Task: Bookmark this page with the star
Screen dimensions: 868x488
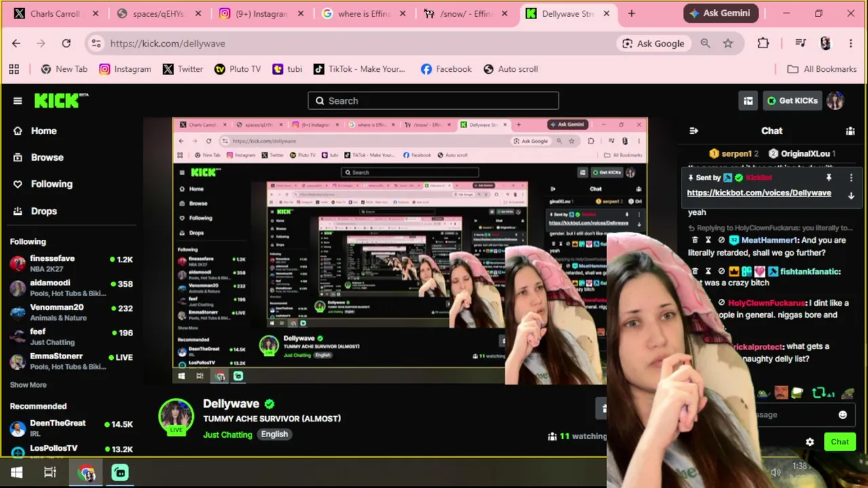Action: pyautogui.click(x=728, y=43)
